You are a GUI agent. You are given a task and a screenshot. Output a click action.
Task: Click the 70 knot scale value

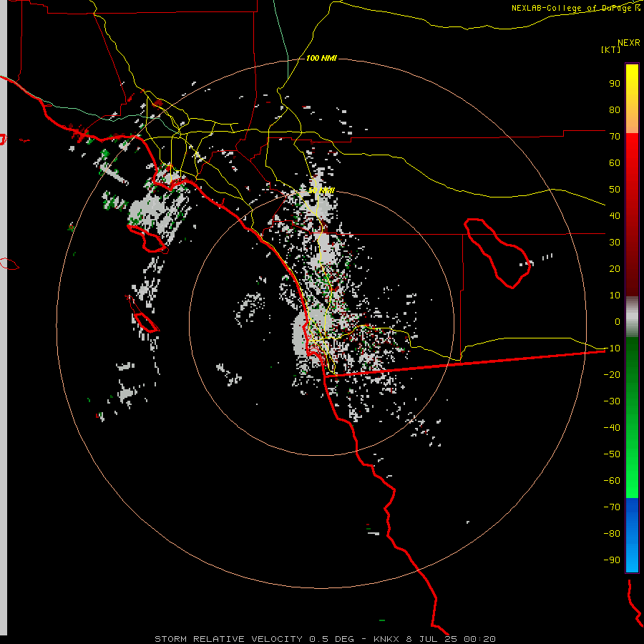pyautogui.click(x=615, y=137)
